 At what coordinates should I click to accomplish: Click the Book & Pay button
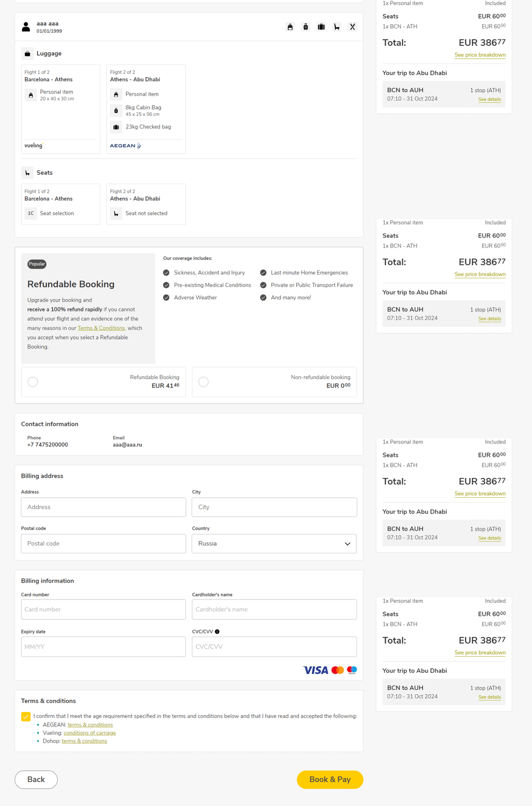(330, 779)
